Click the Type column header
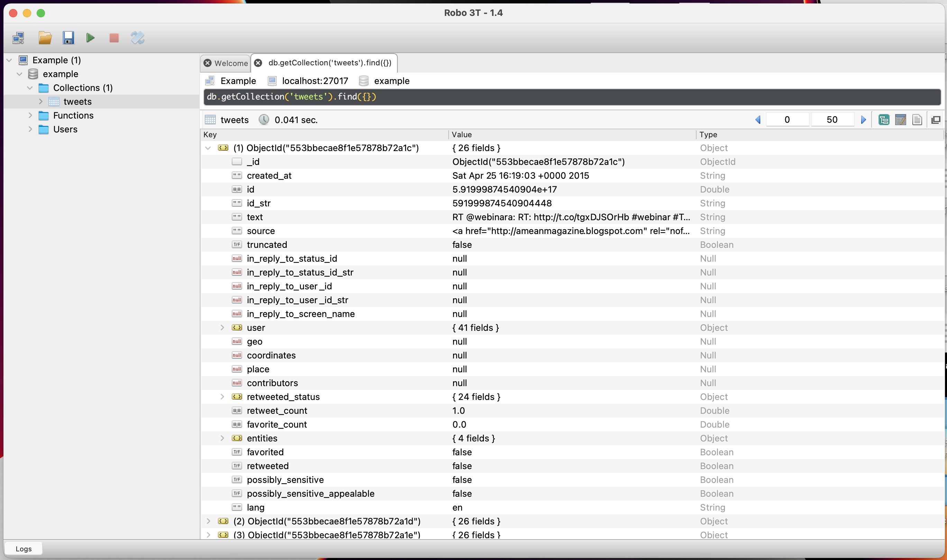 (819, 135)
